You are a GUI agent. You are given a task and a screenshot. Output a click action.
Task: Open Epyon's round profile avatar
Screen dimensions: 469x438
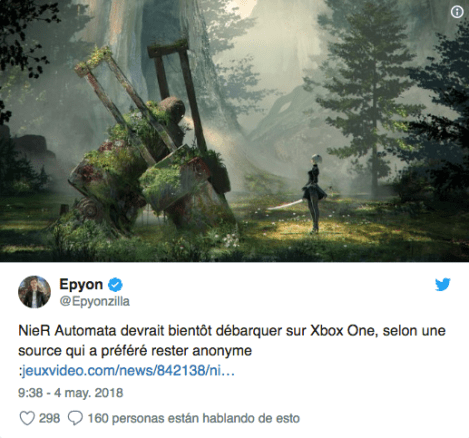pos(34,292)
